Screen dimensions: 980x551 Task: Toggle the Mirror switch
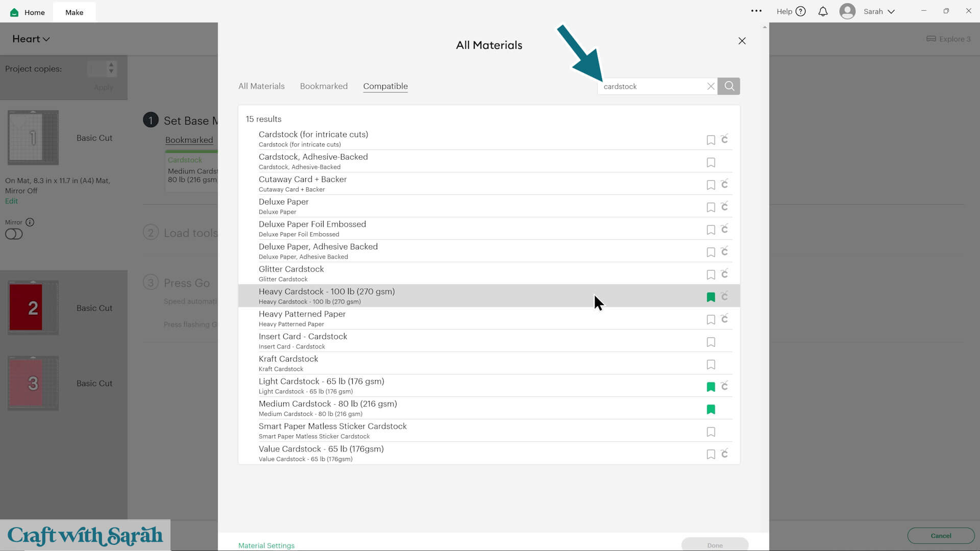pos(14,234)
